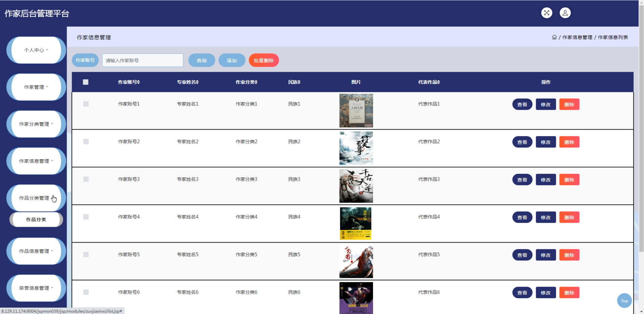The height and width of the screenshot is (314, 644).
Task: Delete row 作家账号4 with 删除
Action: 569,217
